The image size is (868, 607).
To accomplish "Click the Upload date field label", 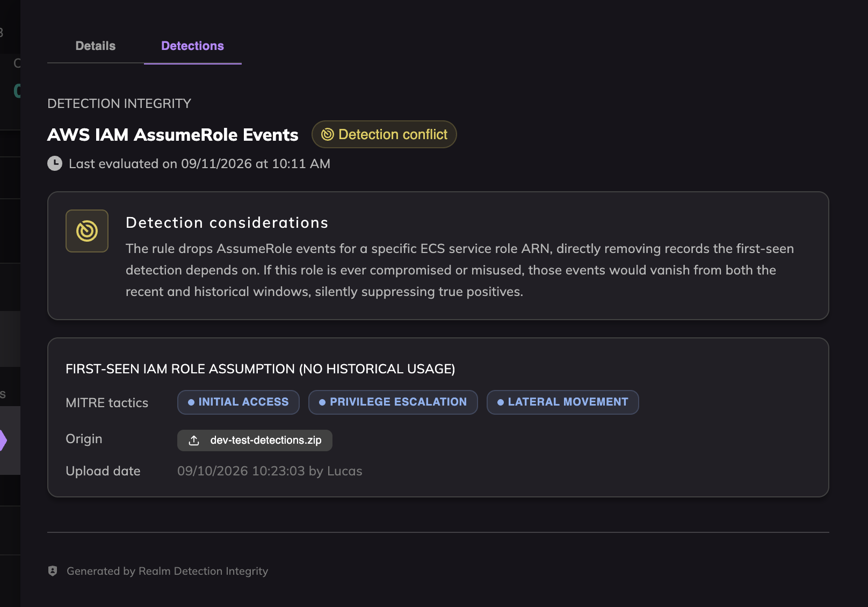I will (103, 471).
